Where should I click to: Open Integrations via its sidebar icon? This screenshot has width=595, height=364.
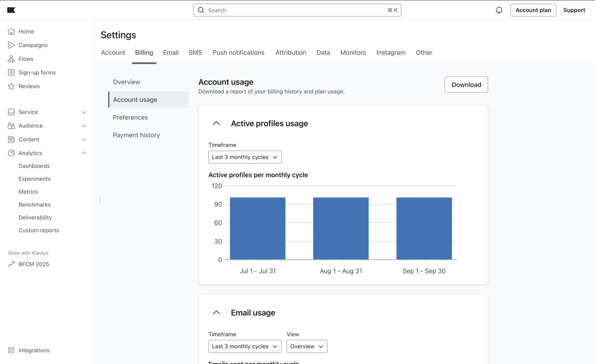(11, 350)
